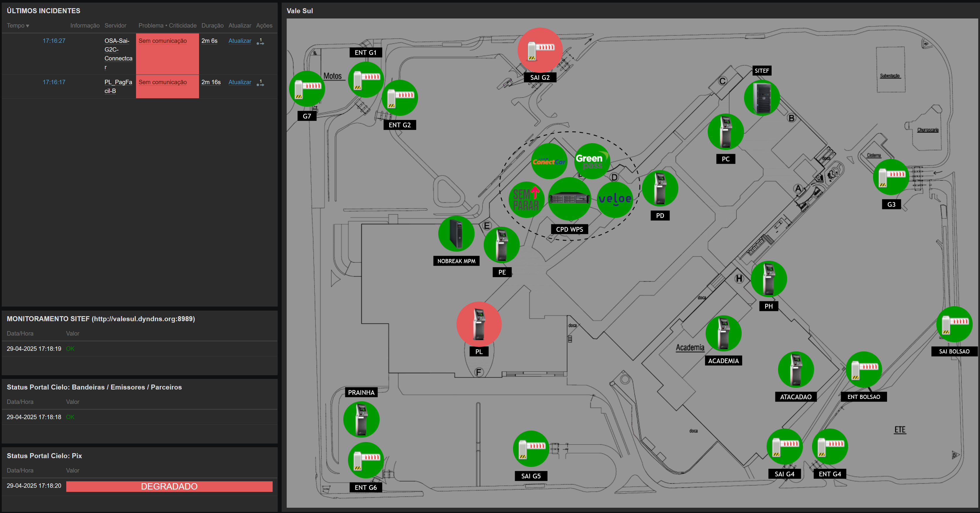
Task: Click the red DEGRADADO status bar
Action: [x=169, y=486]
